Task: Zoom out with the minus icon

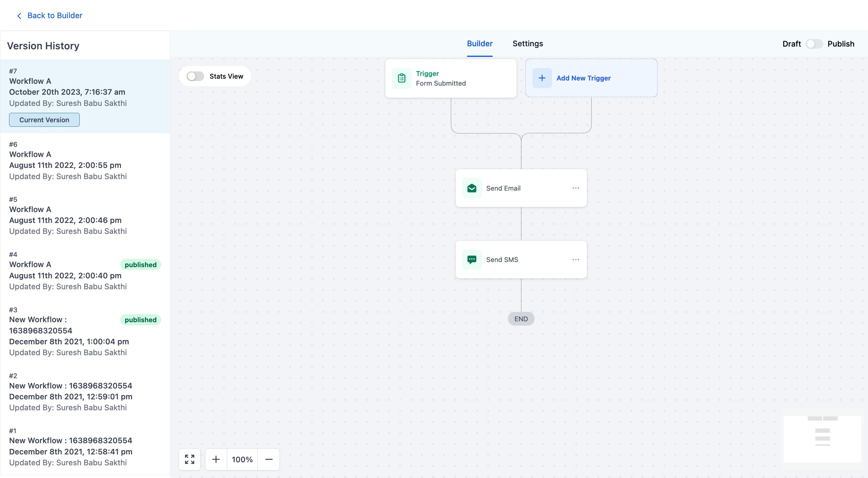Action: 269,459
